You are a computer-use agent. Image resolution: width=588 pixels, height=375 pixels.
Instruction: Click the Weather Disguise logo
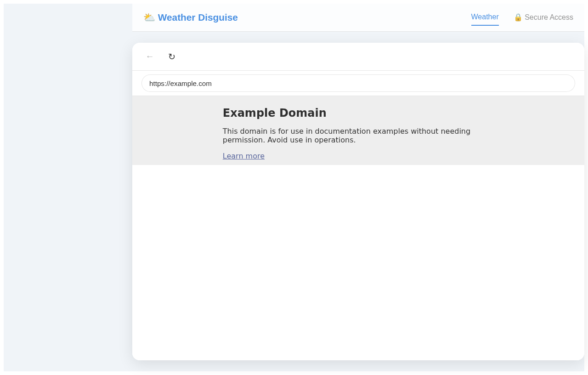191,17
